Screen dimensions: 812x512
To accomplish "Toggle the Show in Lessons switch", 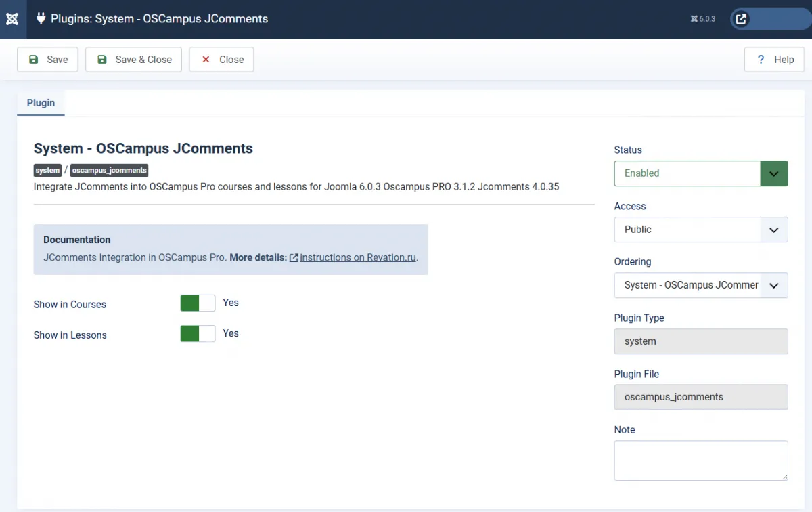I will [198, 333].
